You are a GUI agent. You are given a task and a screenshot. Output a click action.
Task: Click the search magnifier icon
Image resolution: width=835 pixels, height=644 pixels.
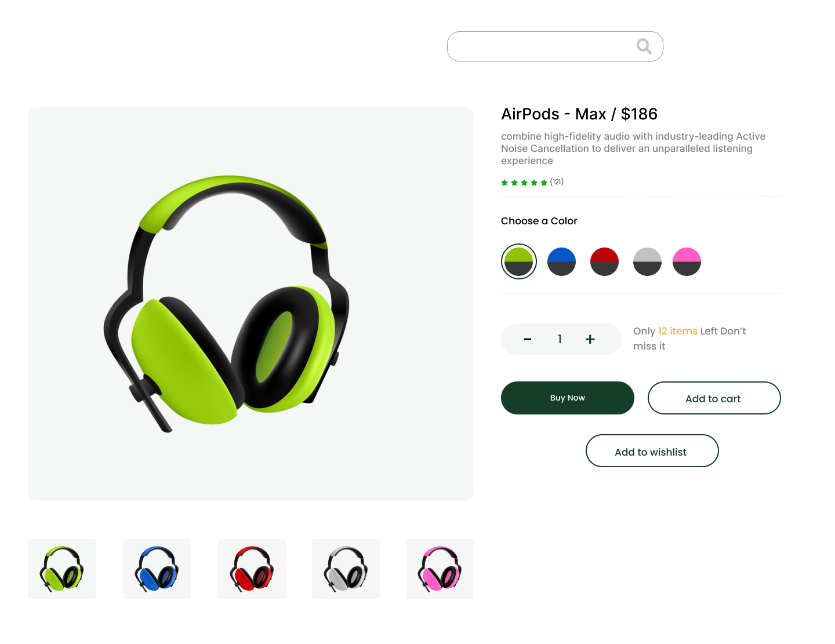tap(644, 46)
